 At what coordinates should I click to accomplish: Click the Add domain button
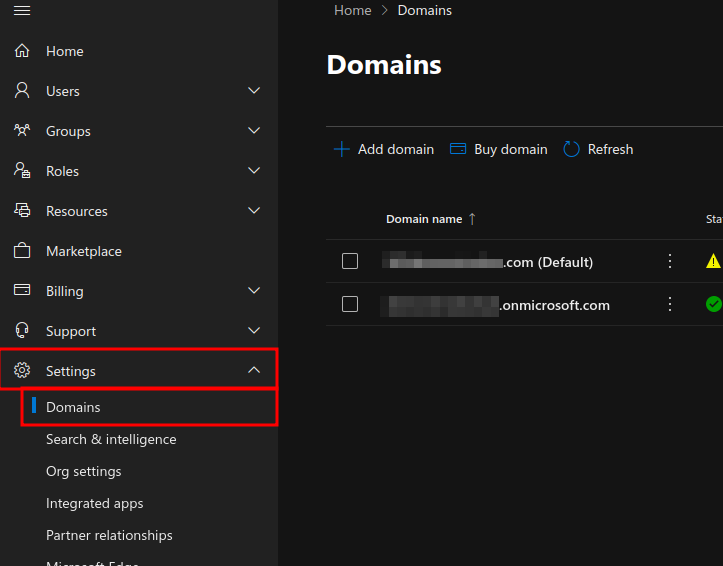coord(384,149)
